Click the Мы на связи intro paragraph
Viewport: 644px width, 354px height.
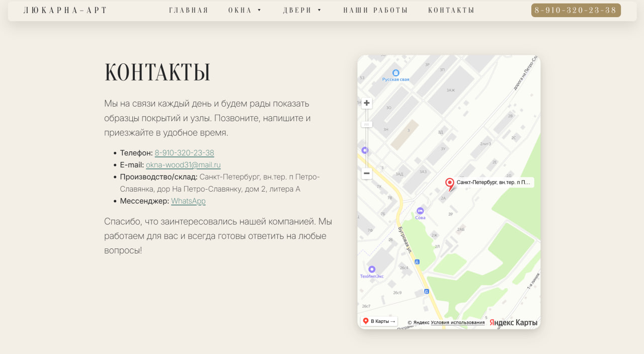207,118
